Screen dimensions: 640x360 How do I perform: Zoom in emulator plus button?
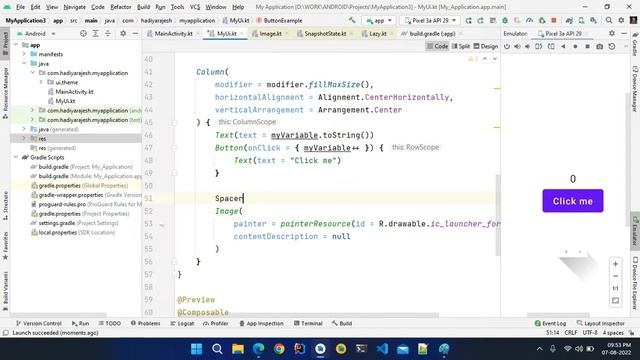(616, 264)
